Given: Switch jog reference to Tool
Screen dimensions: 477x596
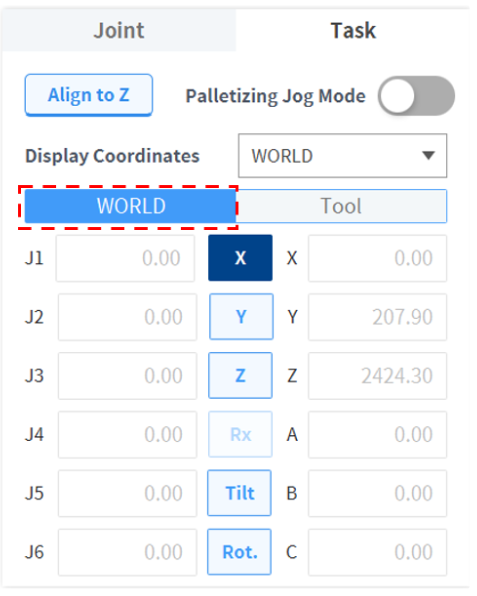Looking at the screenshot, I should pyautogui.click(x=341, y=206).
